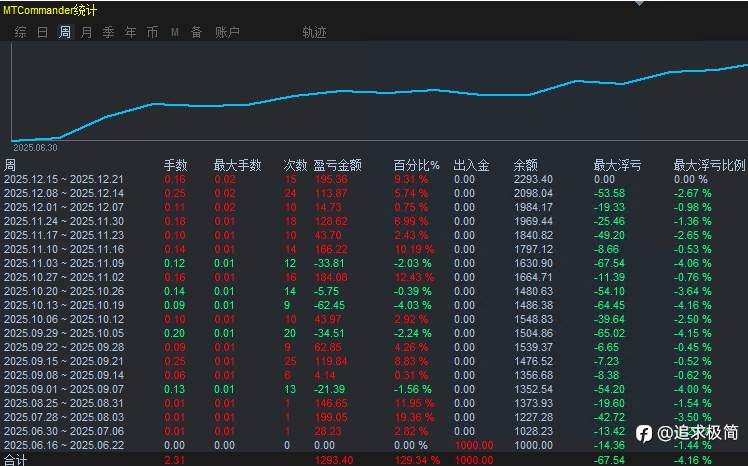
Task: Open the 备 notes tab
Action: point(197,32)
